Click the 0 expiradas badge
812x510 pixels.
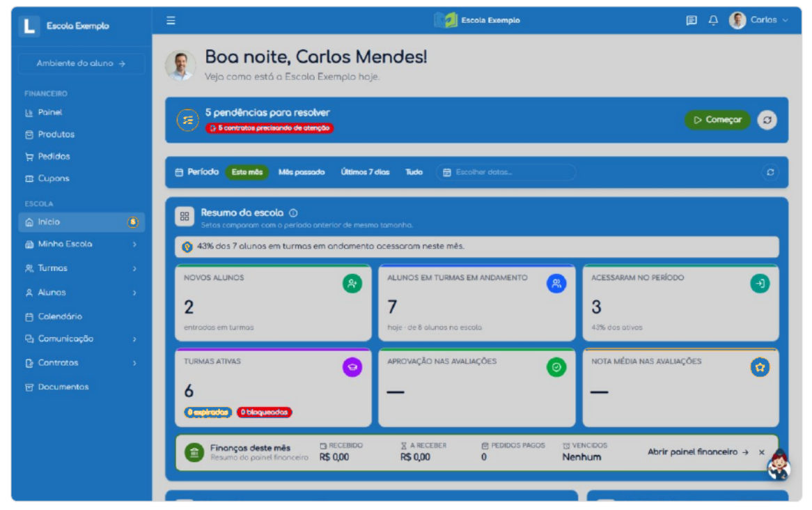coord(208,412)
